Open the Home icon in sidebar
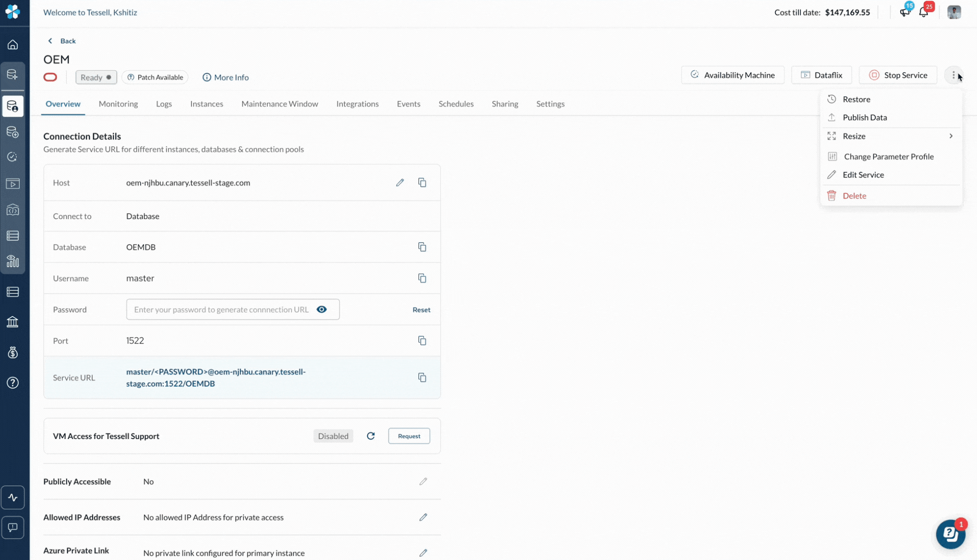Screen dimensions: 977x560 (13, 45)
